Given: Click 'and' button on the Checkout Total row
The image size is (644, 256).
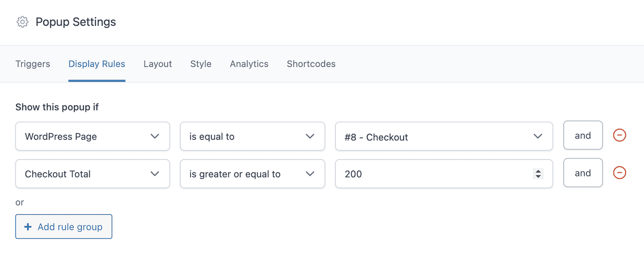Looking at the screenshot, I should pos(583,173).
